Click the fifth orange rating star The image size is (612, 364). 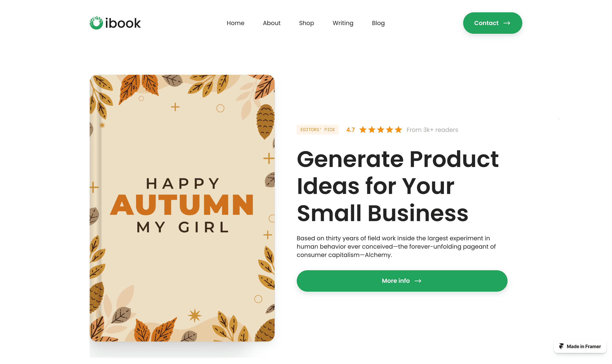[x=398, y=129]
